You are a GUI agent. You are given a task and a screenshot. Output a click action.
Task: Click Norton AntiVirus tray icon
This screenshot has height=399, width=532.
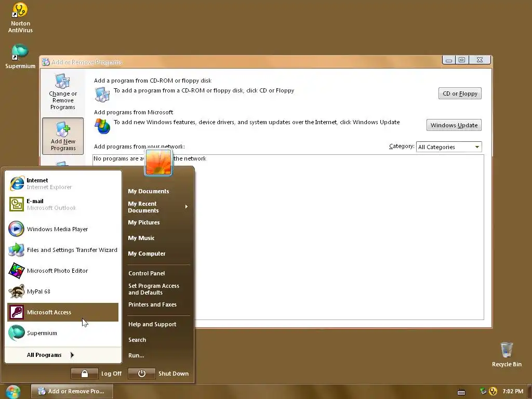[x=493, y=391]
